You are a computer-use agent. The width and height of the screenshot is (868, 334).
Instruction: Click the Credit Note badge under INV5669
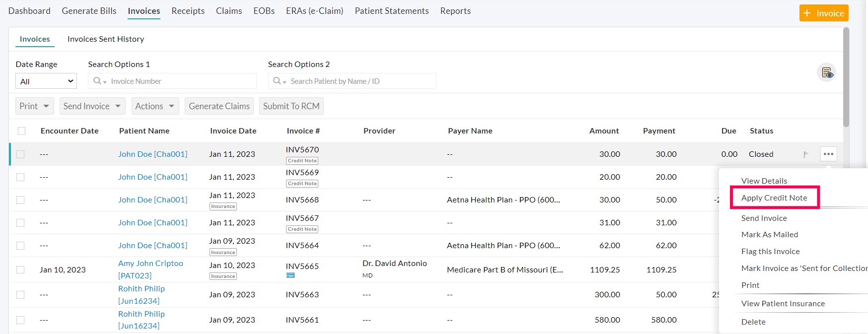[302, 184]
